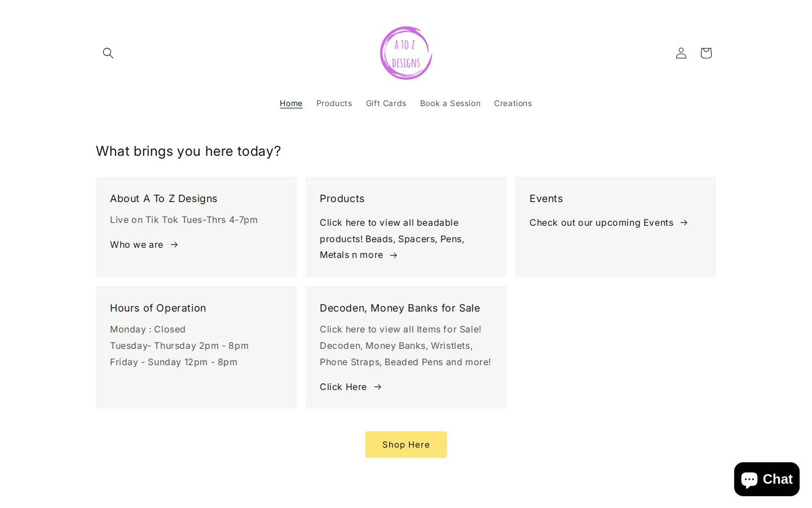Click the A to Z Designs logo
Viewport: 812px width, 508px height.
406,53
